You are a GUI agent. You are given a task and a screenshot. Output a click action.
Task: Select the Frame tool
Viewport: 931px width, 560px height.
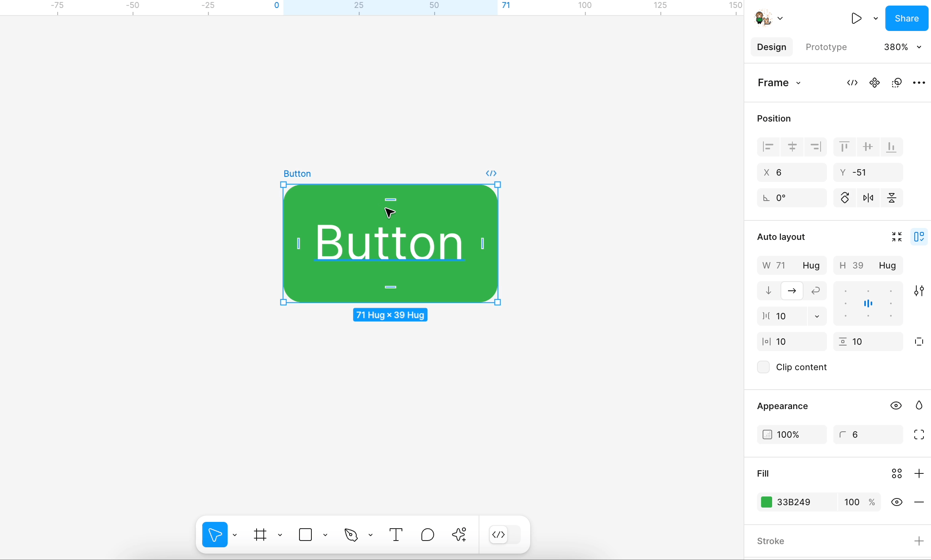[260, 535]
